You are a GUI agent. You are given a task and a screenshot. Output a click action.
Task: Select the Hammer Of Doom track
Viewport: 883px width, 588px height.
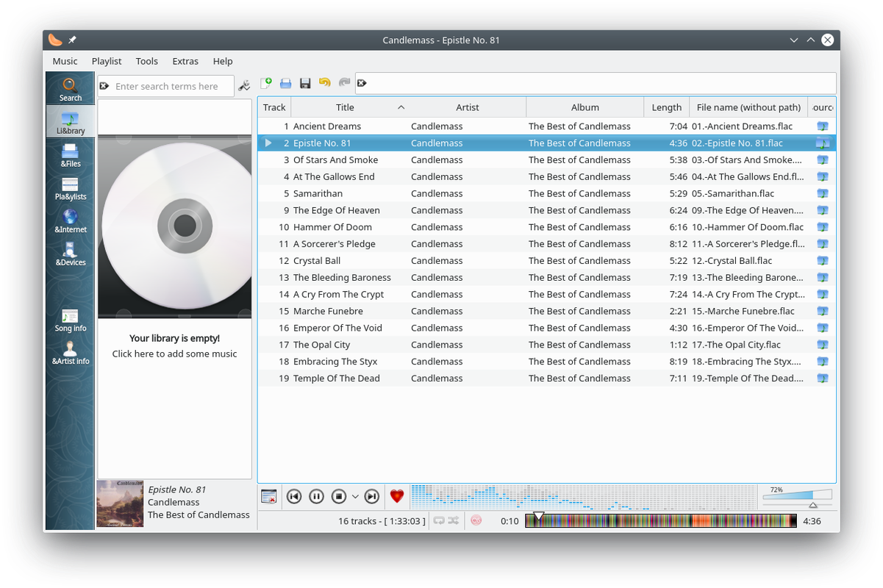point(547,227)
